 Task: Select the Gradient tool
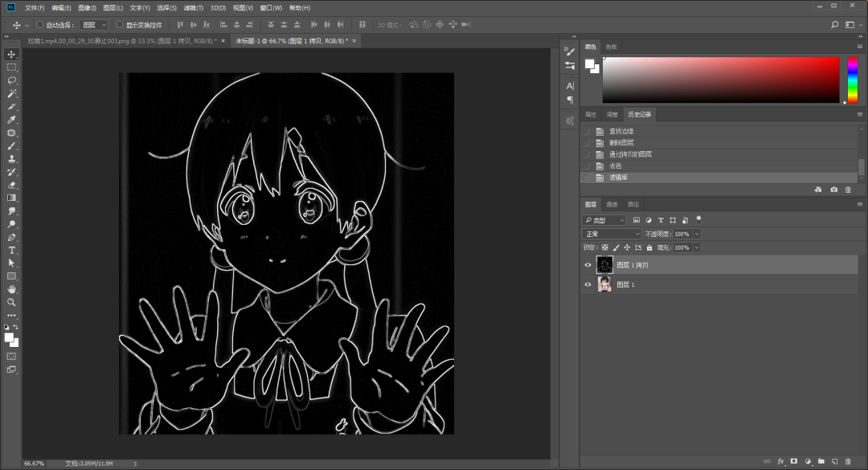pyautogui.click(x=11, y=198)
